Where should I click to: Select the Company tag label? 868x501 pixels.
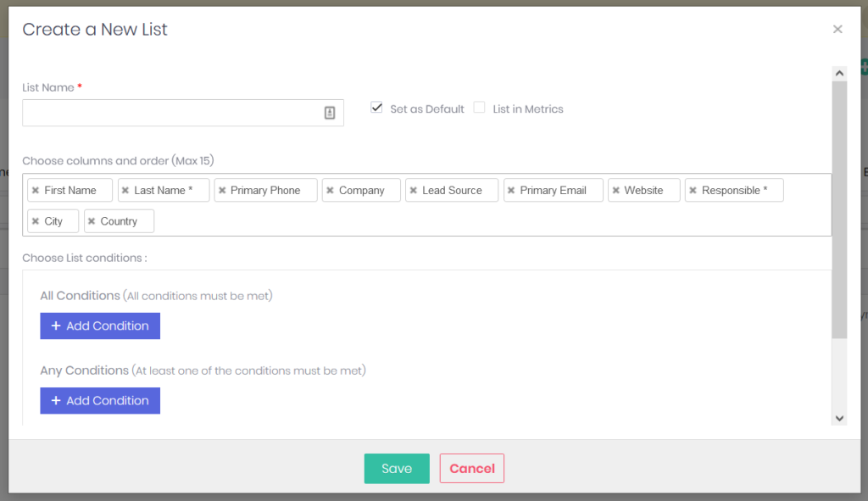(361, 191)
